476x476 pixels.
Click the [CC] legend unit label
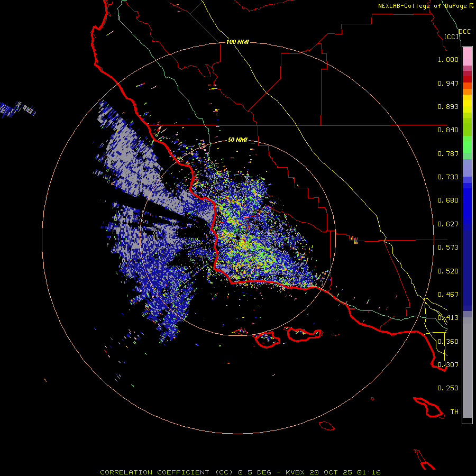pos(452,36)
